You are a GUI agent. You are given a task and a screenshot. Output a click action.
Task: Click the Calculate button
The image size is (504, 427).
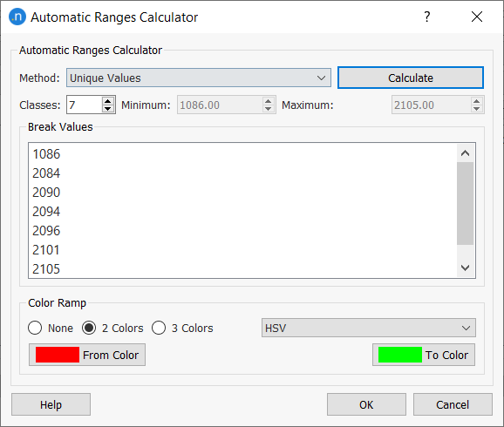click(411, 78)
